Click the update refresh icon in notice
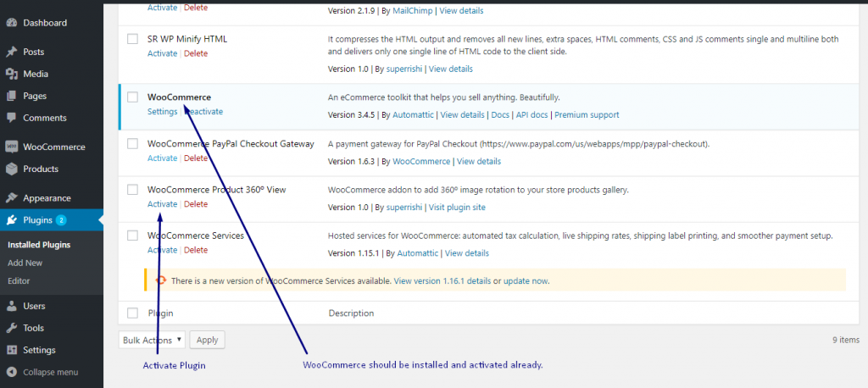Image resolution: width=868 pixels, height=388 pixels. click(x=161, y=280)
